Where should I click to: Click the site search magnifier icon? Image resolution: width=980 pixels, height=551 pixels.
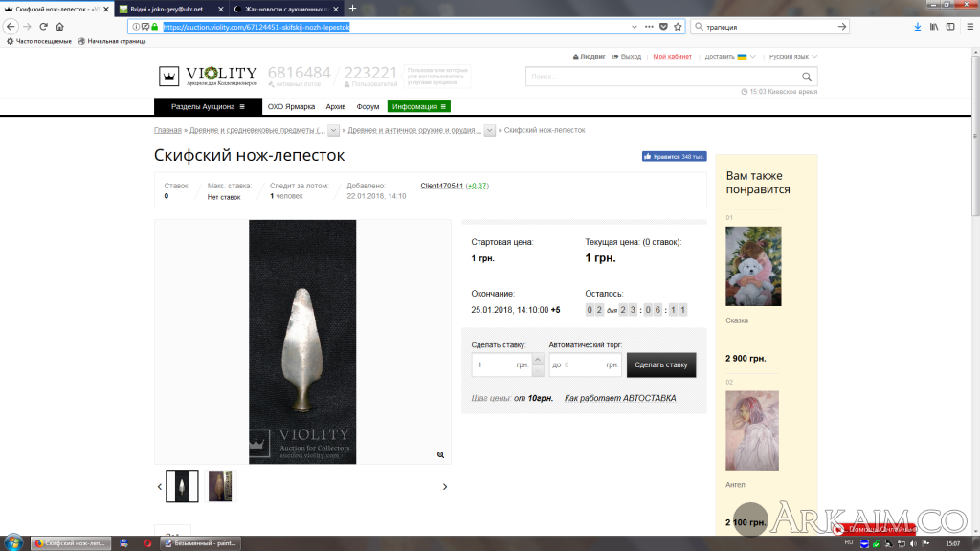(x=808, y=77)
